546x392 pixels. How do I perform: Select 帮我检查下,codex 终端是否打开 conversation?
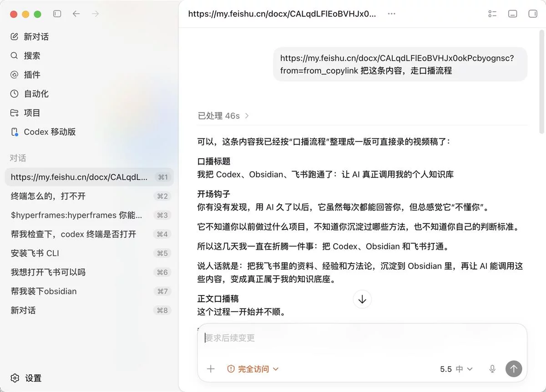(89, 234)
